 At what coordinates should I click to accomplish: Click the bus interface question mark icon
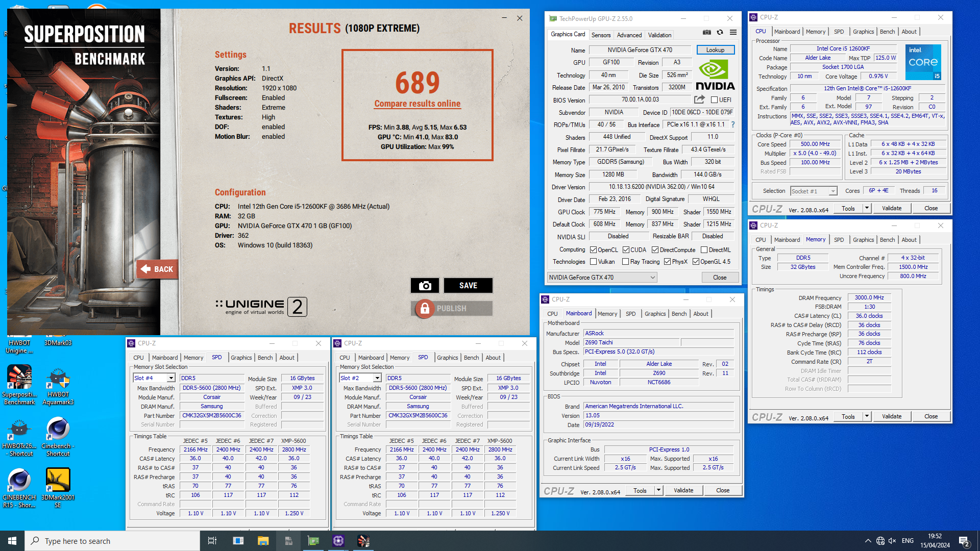[733, 124]
